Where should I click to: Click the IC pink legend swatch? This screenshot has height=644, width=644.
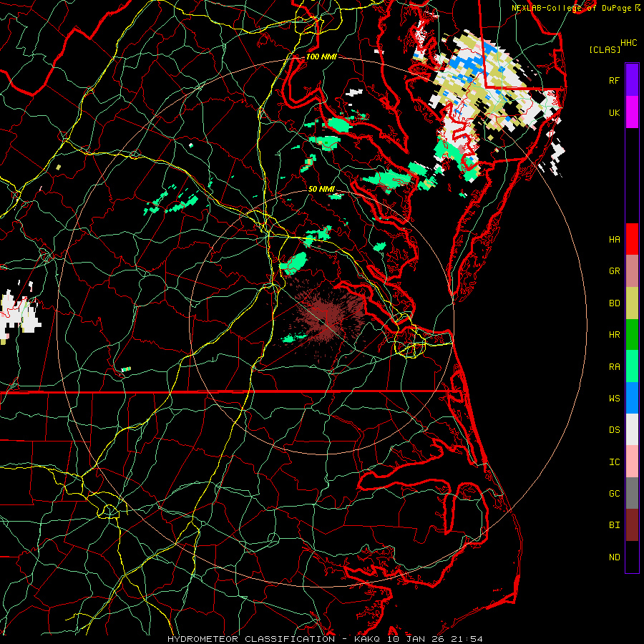point(632,462)
